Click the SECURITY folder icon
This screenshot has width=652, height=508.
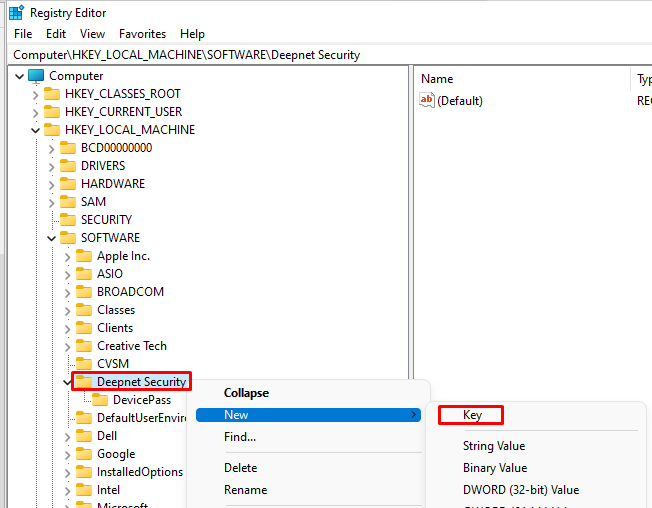pos(68,220)
